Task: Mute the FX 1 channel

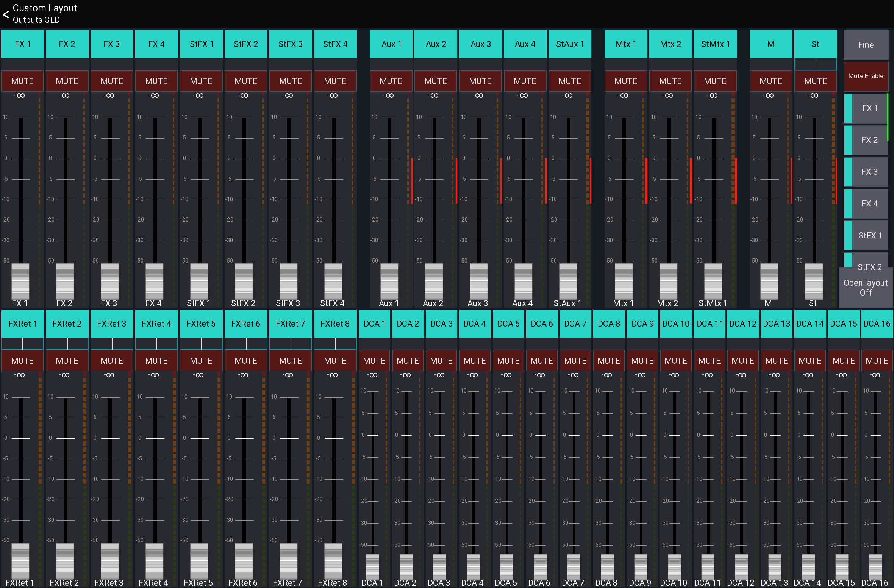Action: pyautogui.click(x=22, y=81)
